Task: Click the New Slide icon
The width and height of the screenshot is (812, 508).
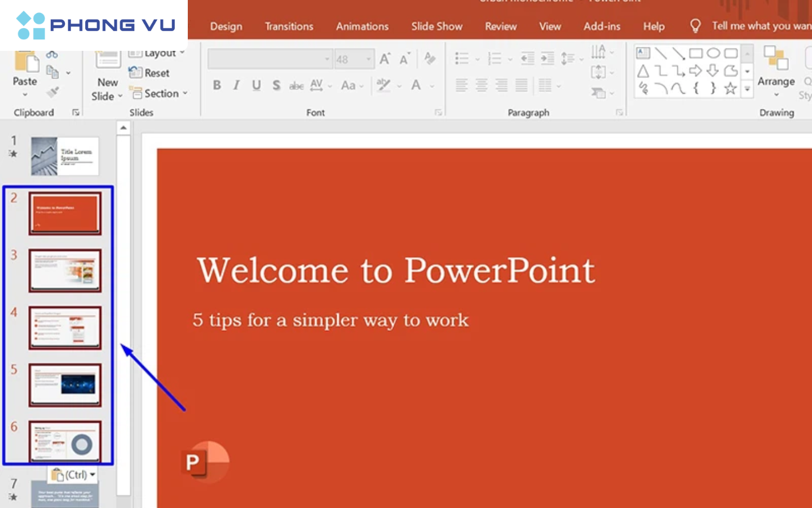Action: click(x=107, y=60)
